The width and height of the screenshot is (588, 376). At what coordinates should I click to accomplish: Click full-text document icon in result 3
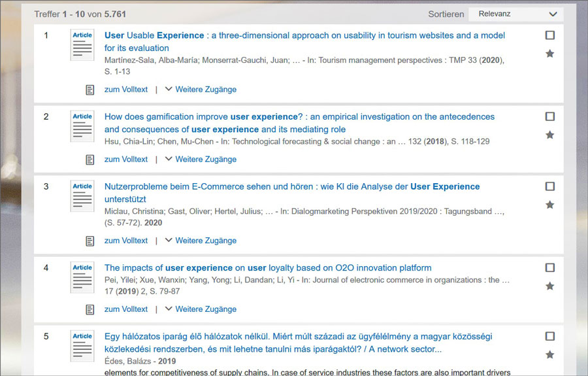[x=90, y=241]
